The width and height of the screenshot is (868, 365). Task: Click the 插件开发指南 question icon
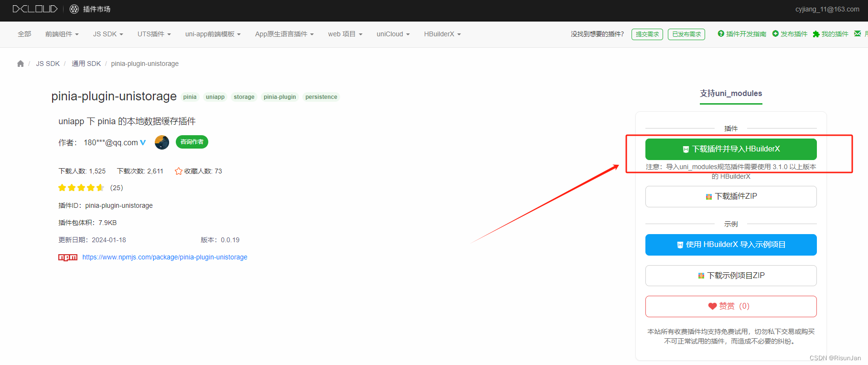pyautogui.click(x=721, y=33)
